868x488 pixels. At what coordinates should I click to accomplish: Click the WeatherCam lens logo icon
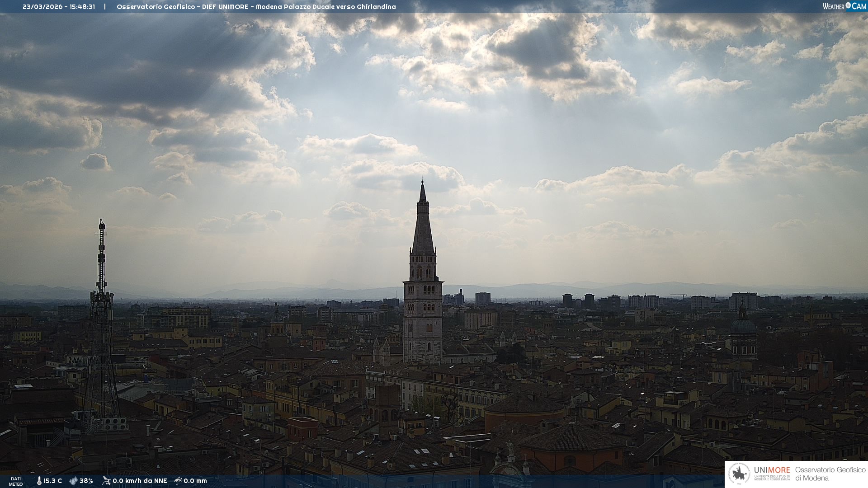coord(848,5)
